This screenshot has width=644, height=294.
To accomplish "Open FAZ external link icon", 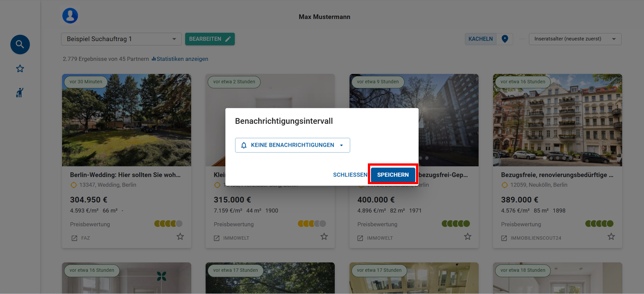I will click(74, 238).
